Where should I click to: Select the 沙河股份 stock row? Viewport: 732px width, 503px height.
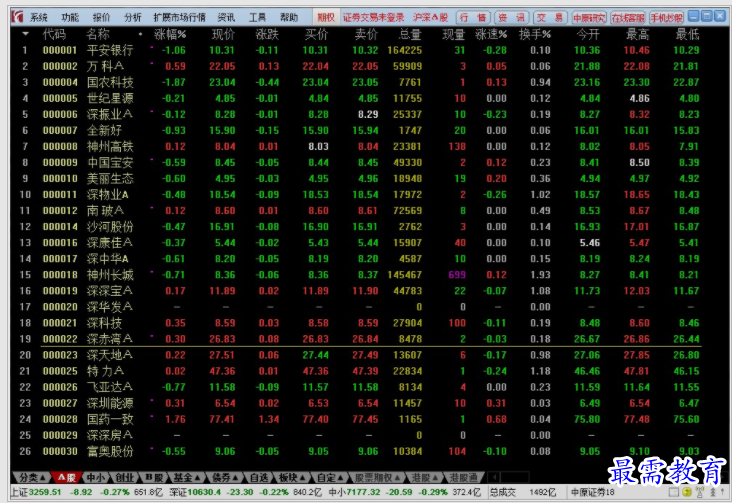click(x=359, y=227)
